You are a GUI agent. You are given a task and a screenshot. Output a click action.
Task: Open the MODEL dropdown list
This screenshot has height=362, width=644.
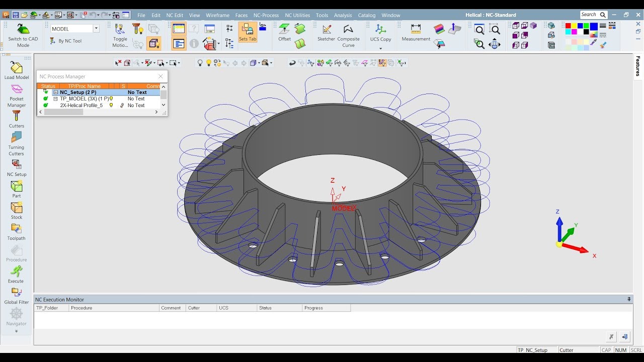point(96,29)
